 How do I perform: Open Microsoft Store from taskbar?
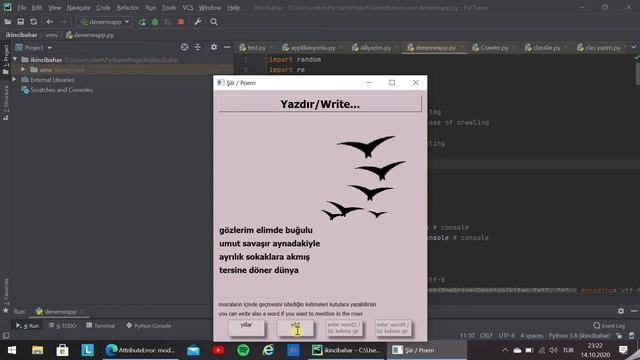pyautogui.click(x=62, y=350)
